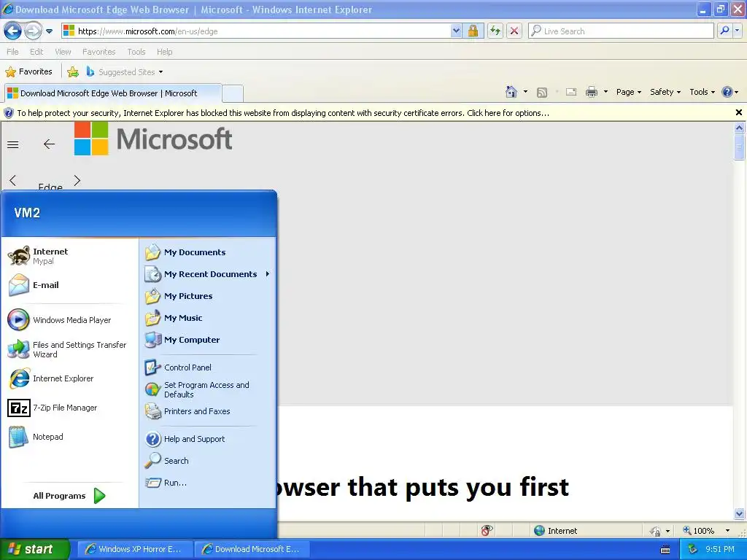Switch to Windows XP Horror taskbar item
747x560 pixels.
point(134,550)
